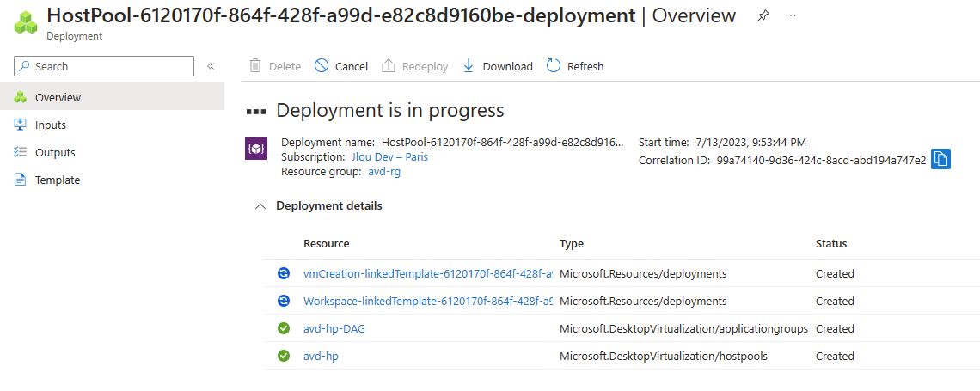
Task: Click the three-dot progress indicator beside the heading
Action: coord(256,111)
